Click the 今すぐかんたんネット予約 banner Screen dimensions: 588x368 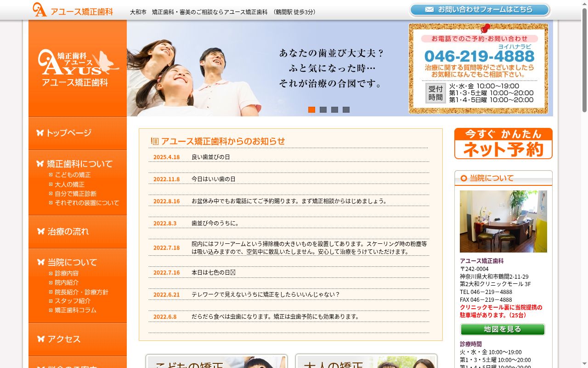[503, 144]
